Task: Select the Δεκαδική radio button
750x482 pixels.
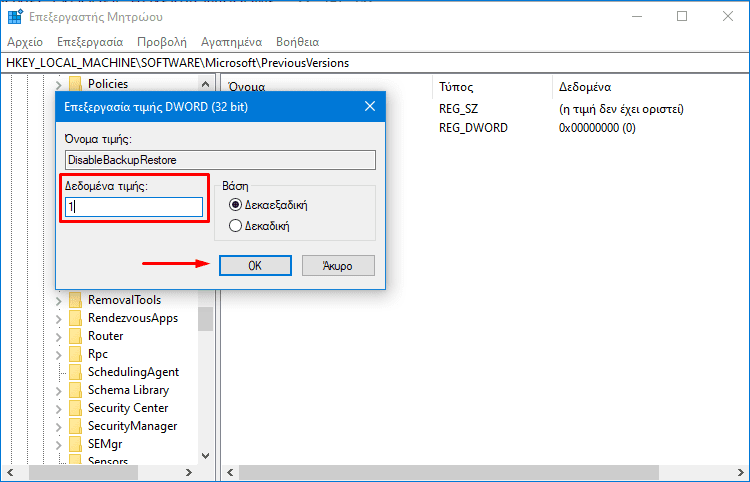Action: 235,226
